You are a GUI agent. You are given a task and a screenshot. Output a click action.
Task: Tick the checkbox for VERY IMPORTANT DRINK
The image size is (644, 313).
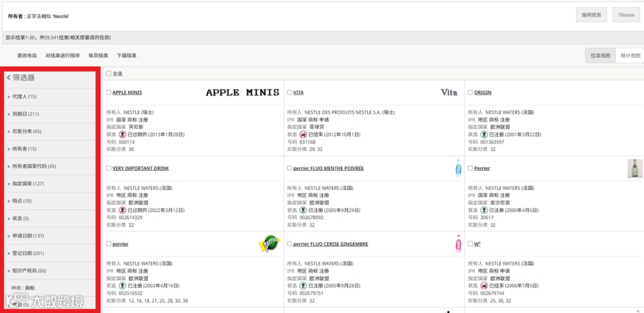point(109,168)
